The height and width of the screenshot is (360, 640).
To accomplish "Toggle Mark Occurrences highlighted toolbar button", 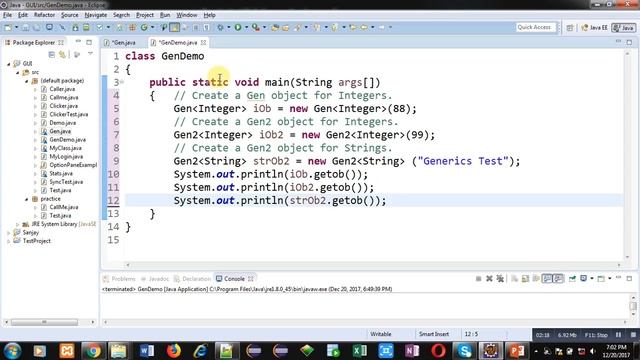I will click(x=174, y=27).
